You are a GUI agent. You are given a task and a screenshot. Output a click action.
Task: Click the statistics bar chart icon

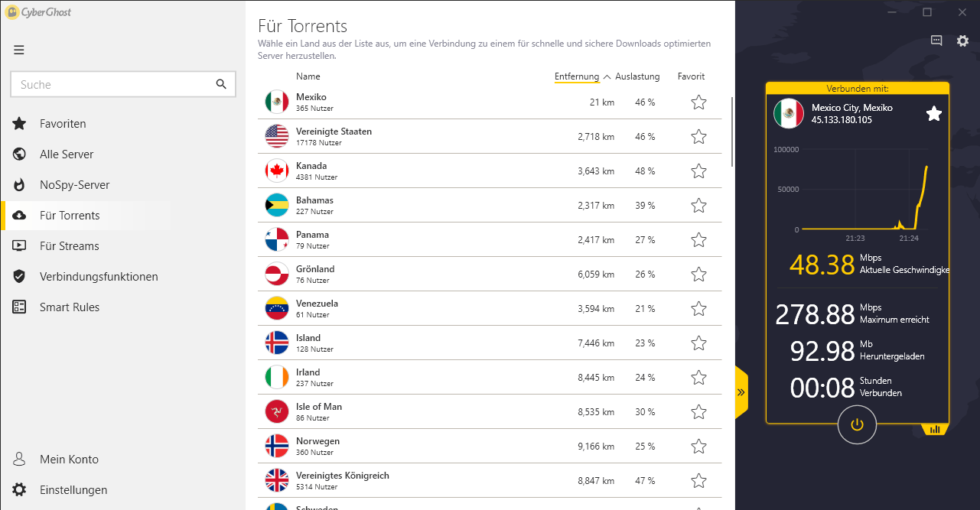tap(935, 430)
